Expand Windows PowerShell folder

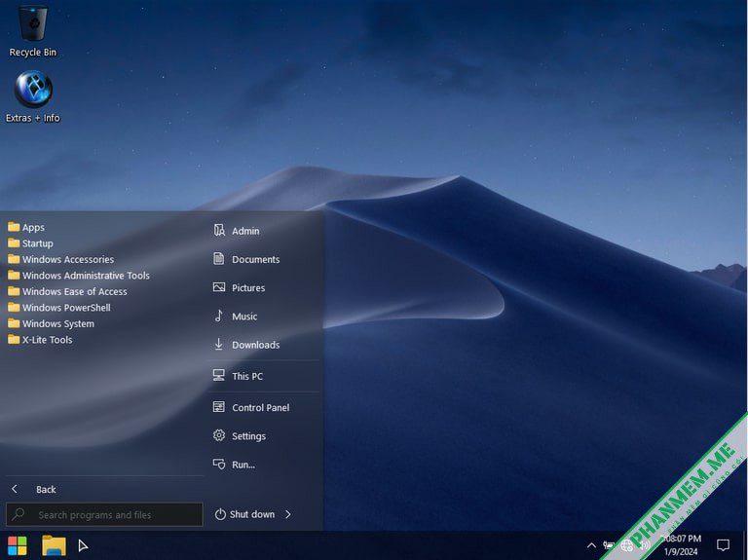click(x=59, y=308)
